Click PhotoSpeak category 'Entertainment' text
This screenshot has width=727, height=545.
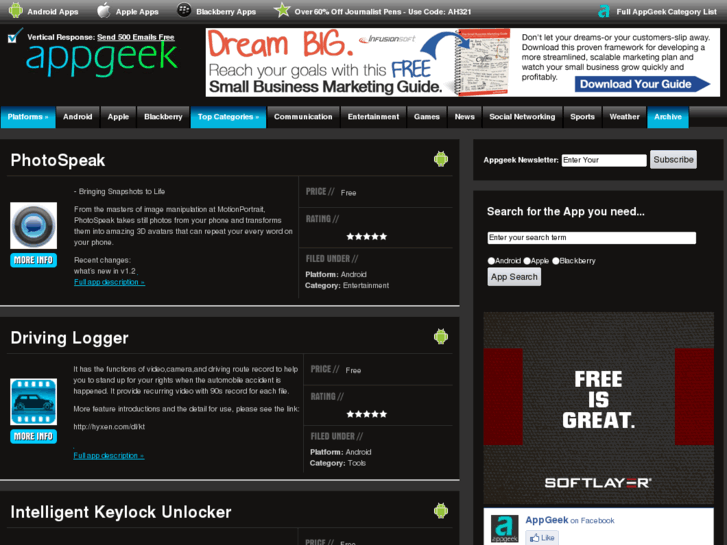tap(366, 285)
